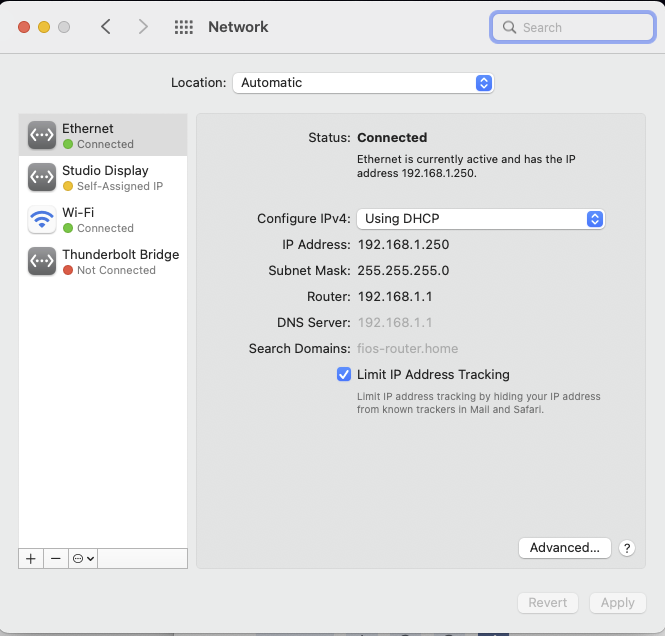The image size is (665, 636).
Task: Click the Wi-Fi icon in sidebar
Action: point(42,220)
